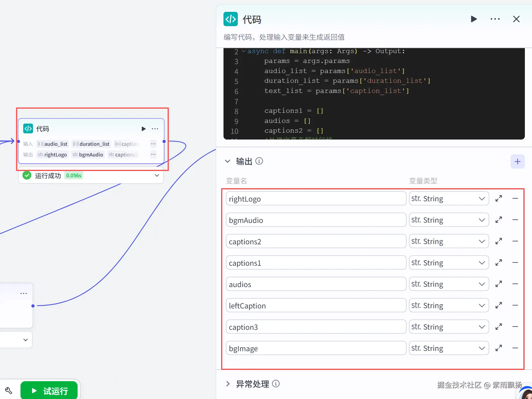Screen dimensions: 532x399
Task: Click the duration_list line of code
Action: pyautogui.click(x=347, y=81)
